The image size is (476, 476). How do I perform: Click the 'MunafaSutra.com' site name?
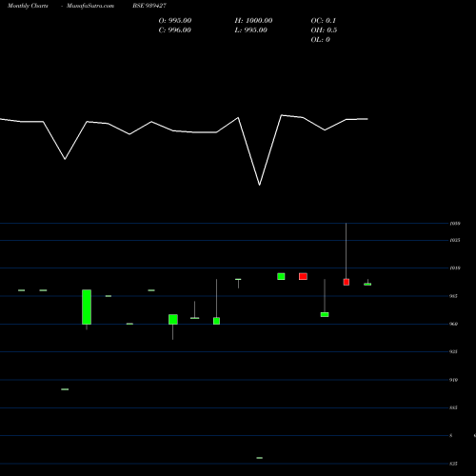(x=90, y=6)
